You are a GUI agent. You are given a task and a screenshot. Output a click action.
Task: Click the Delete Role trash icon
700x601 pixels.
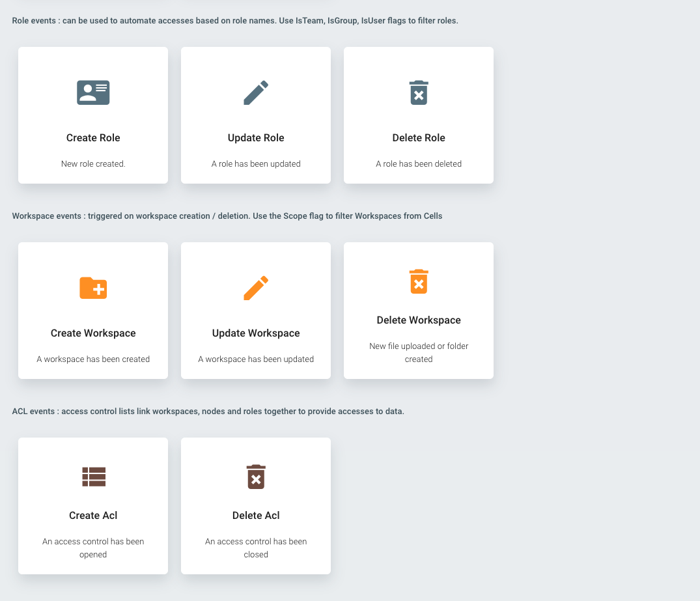tap(419, 92)
